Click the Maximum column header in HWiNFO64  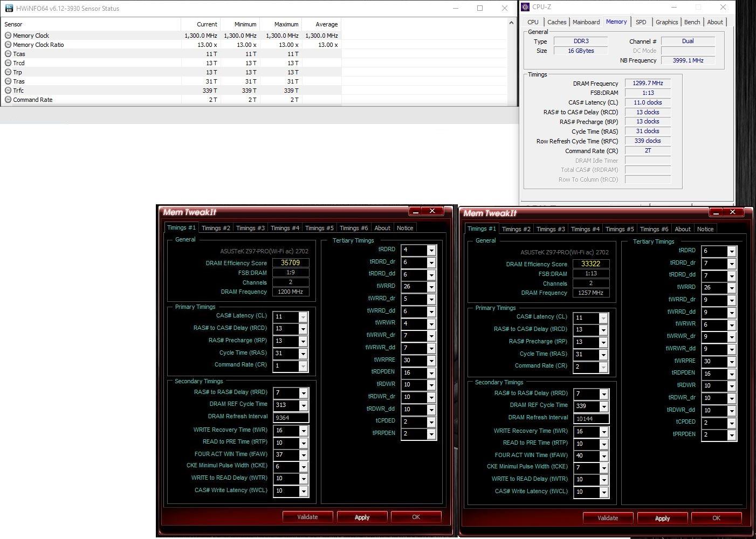(x=280, y=24)
